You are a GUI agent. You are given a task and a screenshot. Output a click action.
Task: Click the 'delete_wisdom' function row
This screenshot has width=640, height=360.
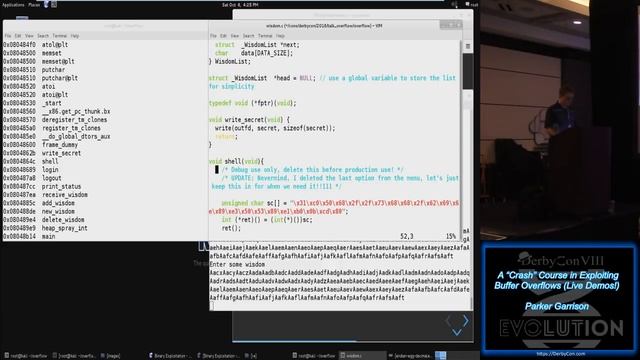point(44,220)
